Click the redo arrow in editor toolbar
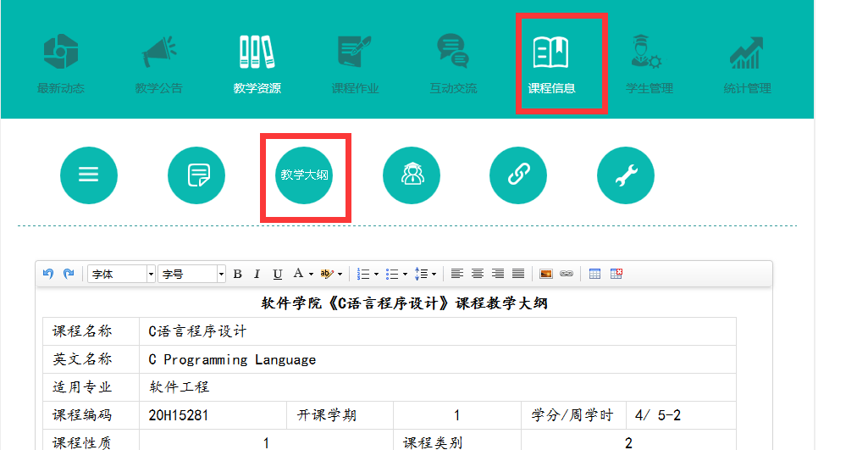Screen dimensions: 868x450 pyautogui.click(x=69, y=274)
